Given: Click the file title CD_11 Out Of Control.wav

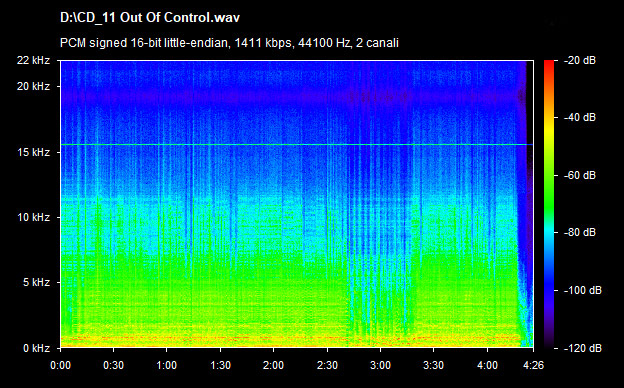Looking at the screenshot, I should [150, 18].
